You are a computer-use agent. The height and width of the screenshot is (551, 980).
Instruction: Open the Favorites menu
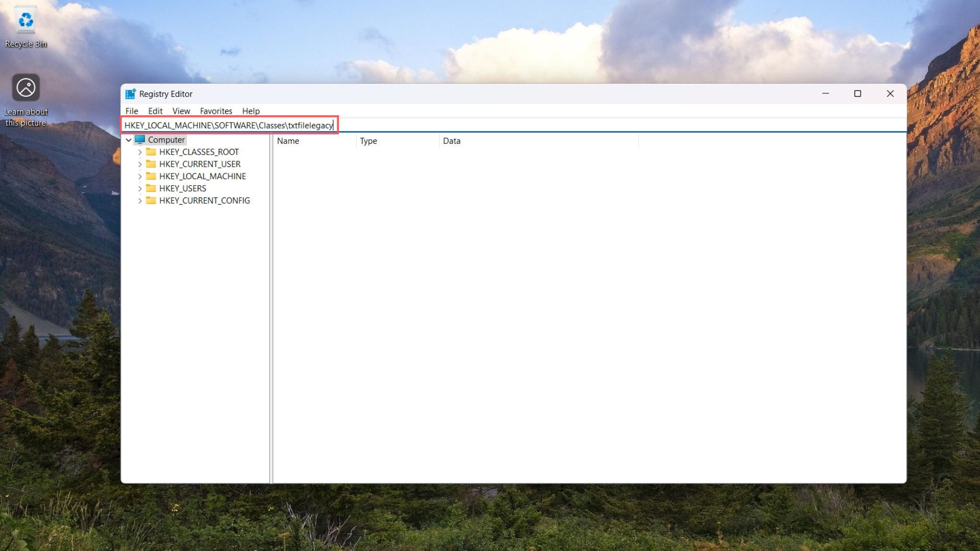point(216,111)
